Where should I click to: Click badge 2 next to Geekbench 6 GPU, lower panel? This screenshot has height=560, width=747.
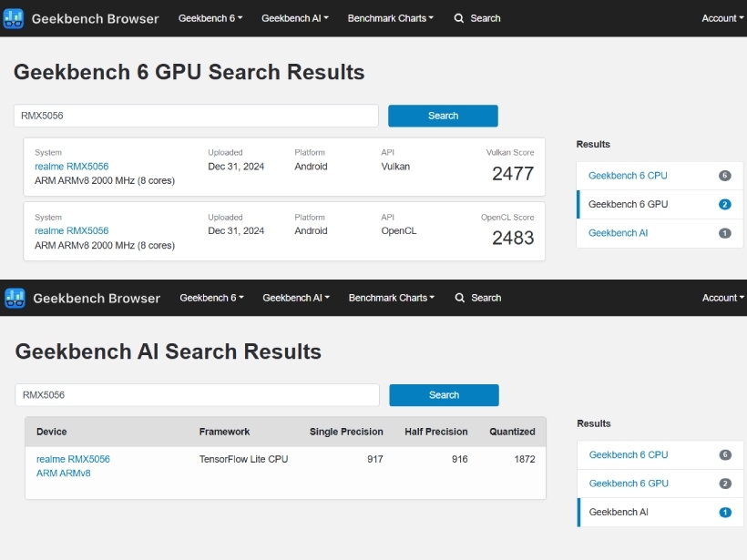pos(725,484)
